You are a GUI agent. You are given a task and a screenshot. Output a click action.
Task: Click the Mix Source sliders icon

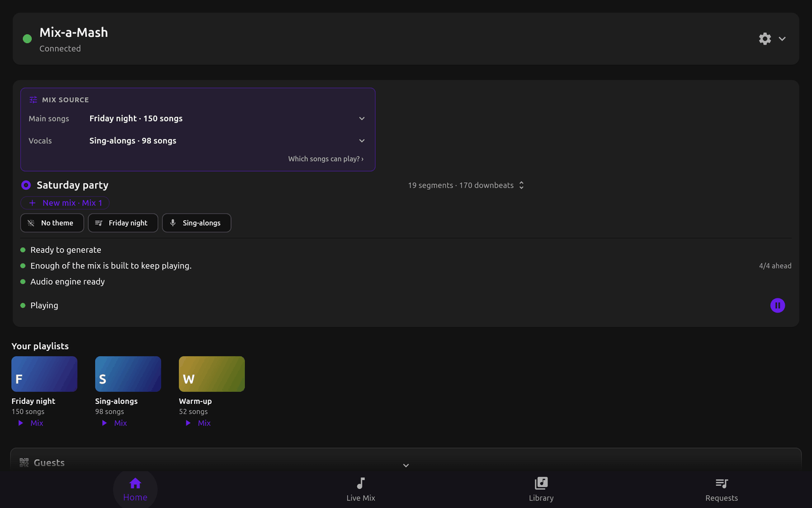coord(34,100)
